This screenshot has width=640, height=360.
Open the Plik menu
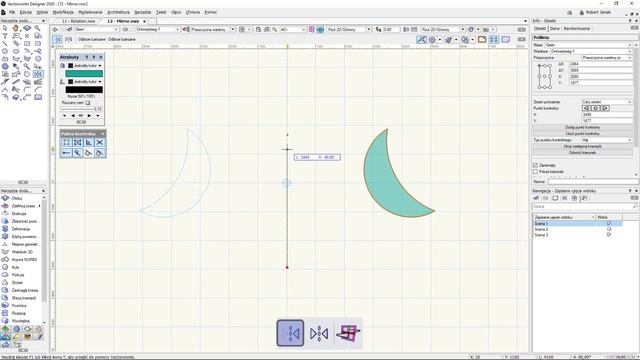[12, 12]
